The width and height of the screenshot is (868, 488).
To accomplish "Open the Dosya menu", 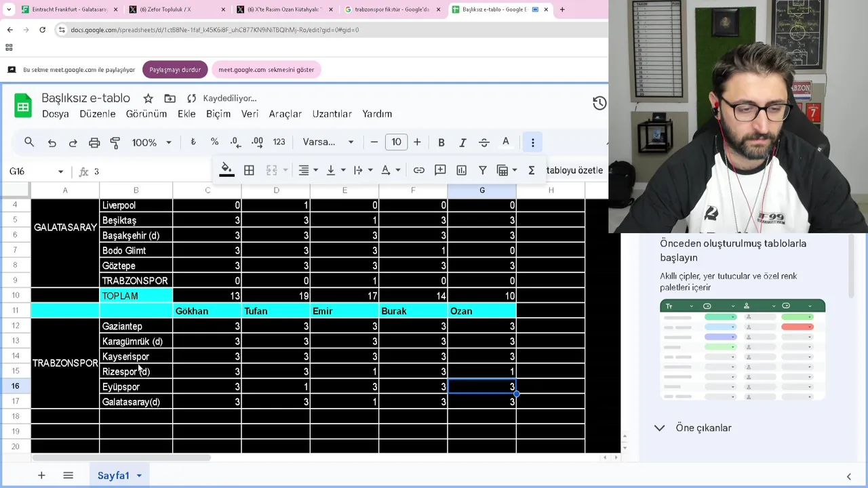I will [56, 114].
